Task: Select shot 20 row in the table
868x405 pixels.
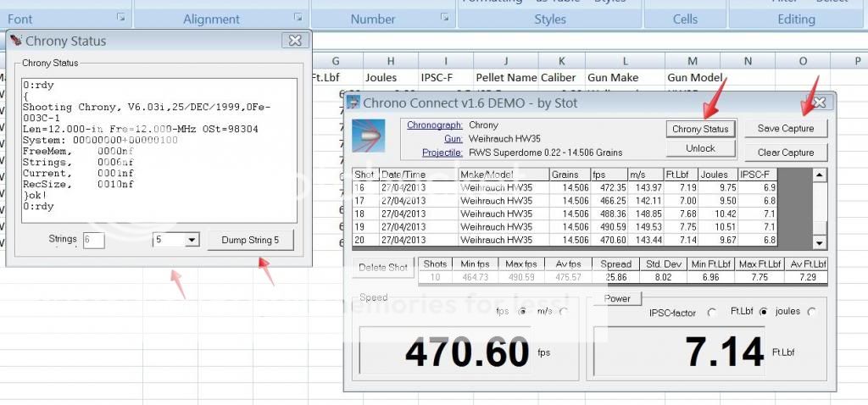Action: point(565,240)
